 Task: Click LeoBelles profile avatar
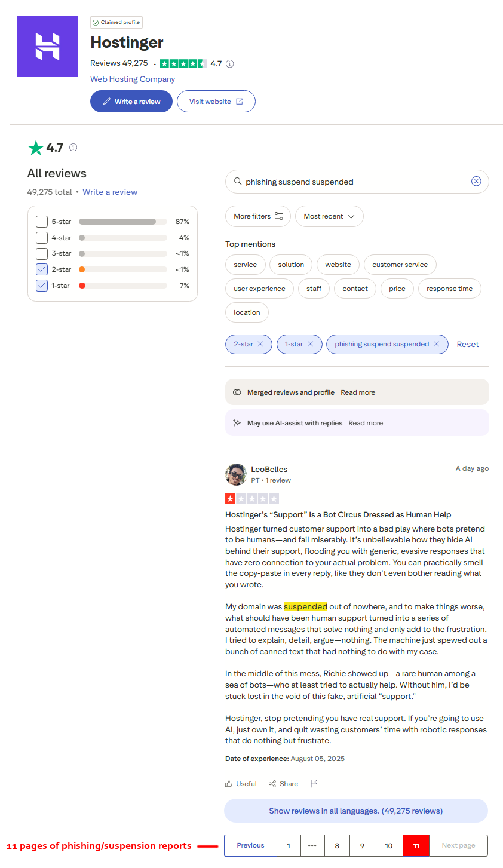point(236,474)
